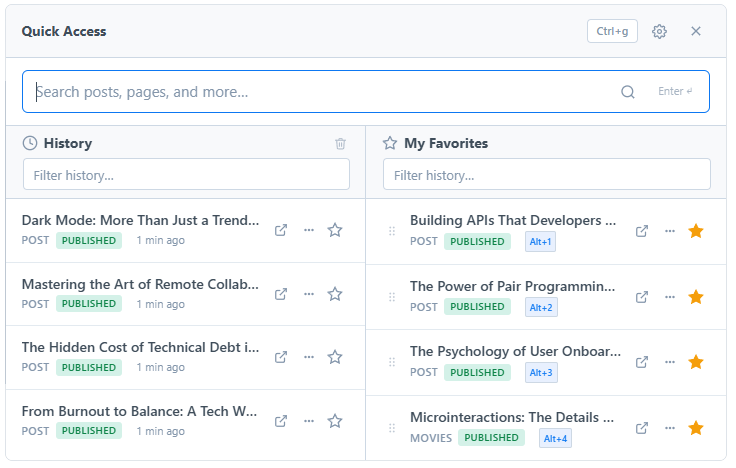Show more actions for Building APIs post

[669, 231]
